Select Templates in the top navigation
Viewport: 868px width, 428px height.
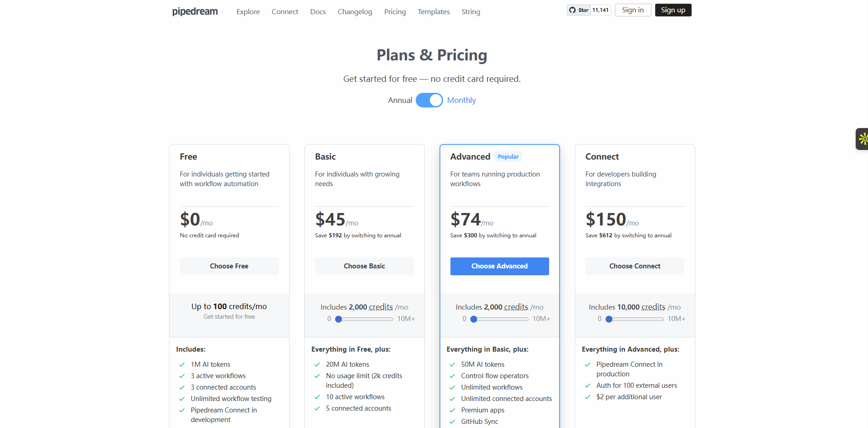(433, 11)
